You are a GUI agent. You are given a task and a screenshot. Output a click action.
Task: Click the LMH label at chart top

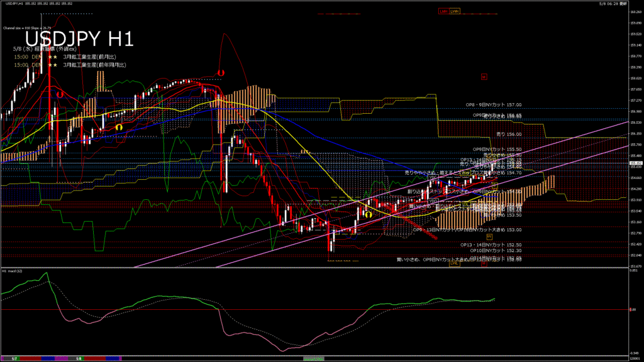coord(444,11)
